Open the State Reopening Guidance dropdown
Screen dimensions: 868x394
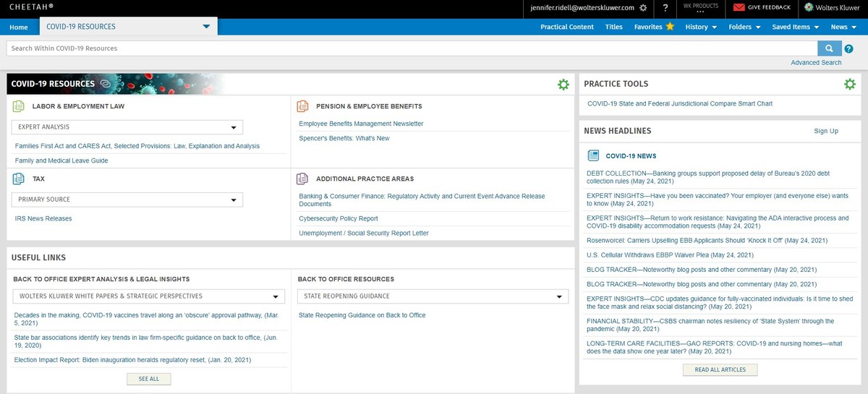tap(433, 296)
